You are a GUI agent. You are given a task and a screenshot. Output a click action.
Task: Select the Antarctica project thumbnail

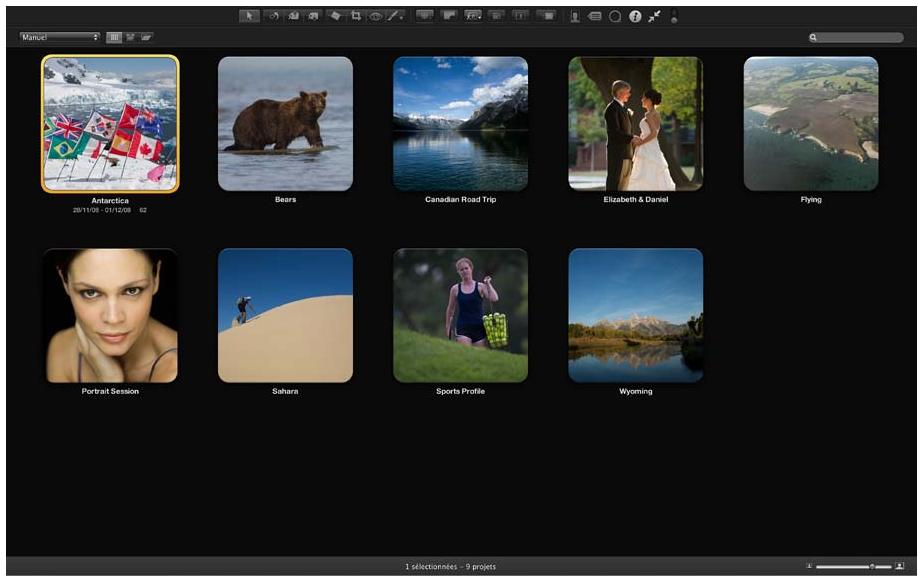click(110, 124)
